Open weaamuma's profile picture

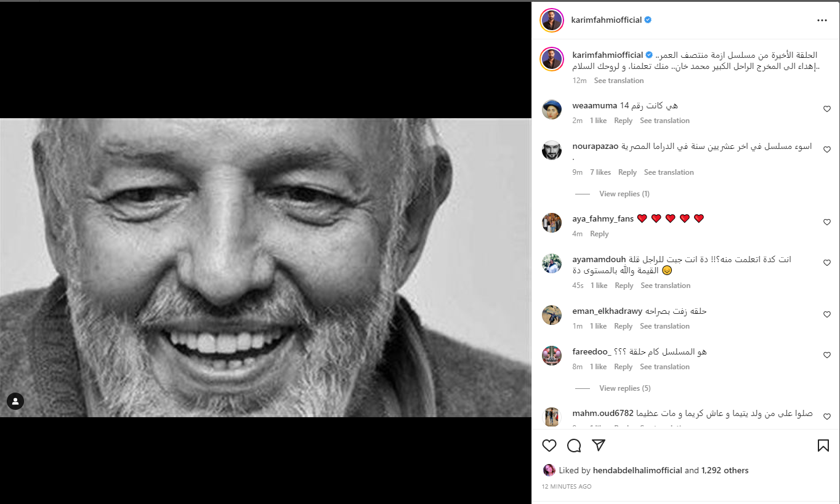tap(552, 110)
